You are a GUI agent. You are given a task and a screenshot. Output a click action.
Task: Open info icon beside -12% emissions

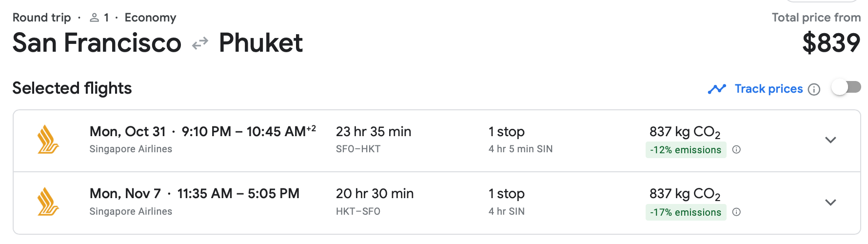click(x=736, y=150)
